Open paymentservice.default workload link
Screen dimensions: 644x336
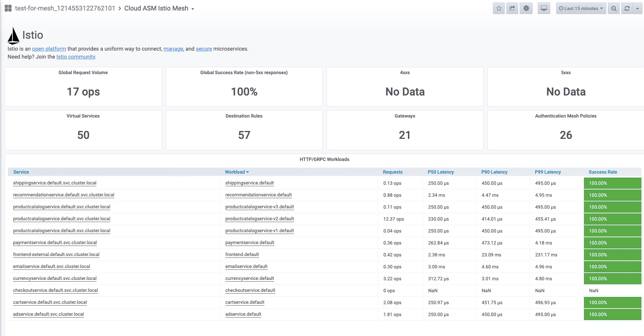[250, 243]
